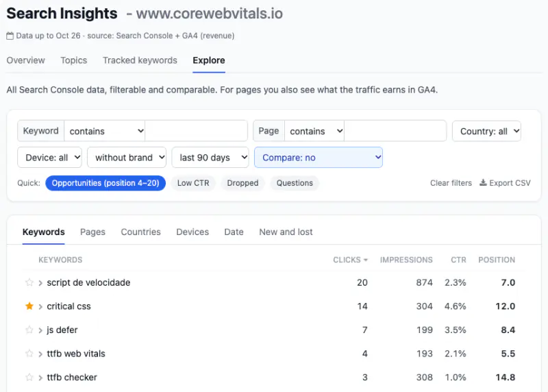Screen dimensions: 548x392
Task: Click the Keyword filter text field
Action: pyautogui.click(x=196, y=131)
